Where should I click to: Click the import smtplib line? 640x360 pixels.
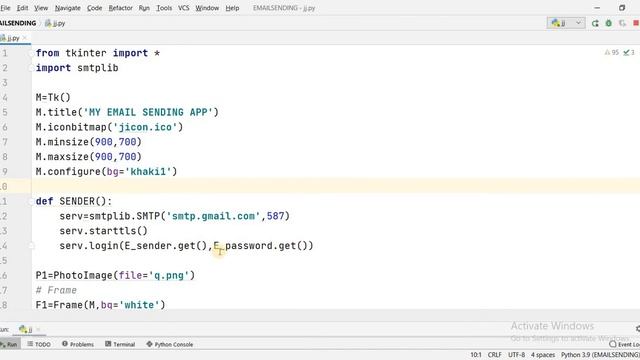click(x=77, y=68)
